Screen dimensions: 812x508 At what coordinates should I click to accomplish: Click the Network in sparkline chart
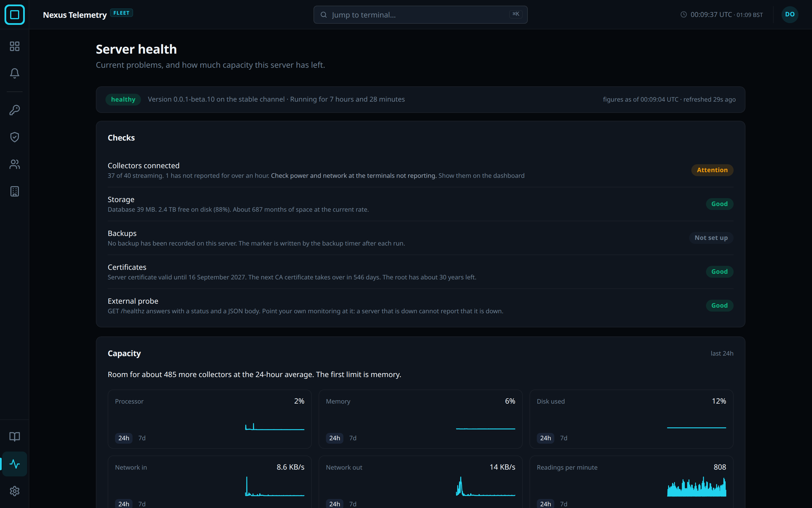(x=275, y=486)
